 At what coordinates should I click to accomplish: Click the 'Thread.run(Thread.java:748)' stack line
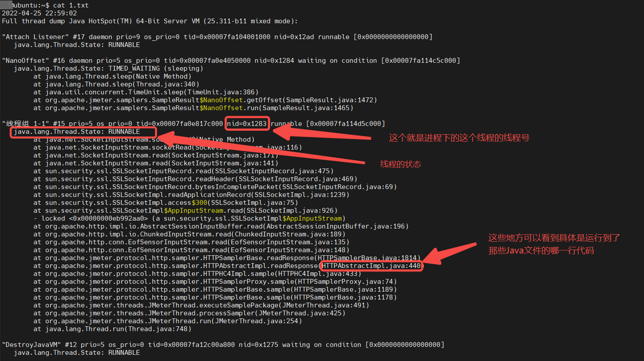[x=112, y=329]
